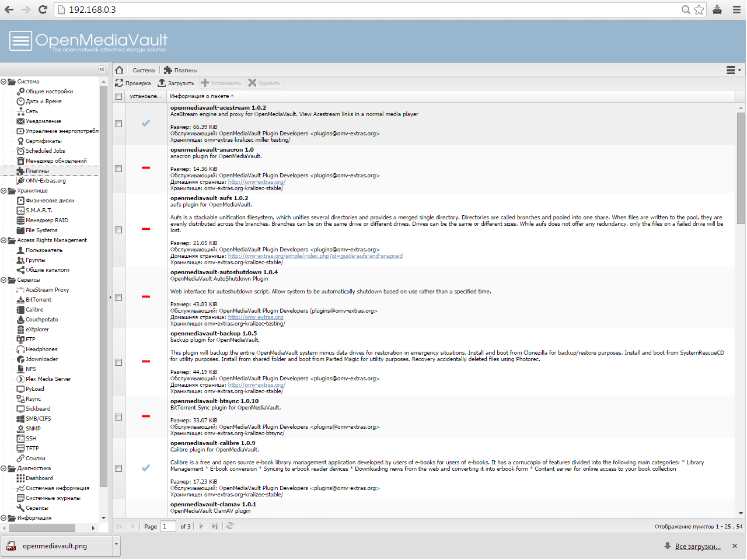This screenshot has width=747, height=560.
Task: Open Общие каталоги share icon
Action: click(x=20, y=270)
